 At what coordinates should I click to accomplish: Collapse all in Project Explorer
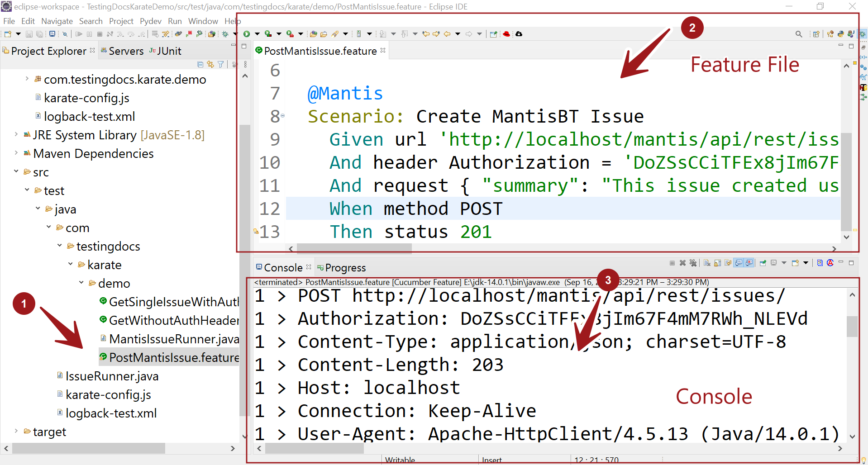(200, 65)
